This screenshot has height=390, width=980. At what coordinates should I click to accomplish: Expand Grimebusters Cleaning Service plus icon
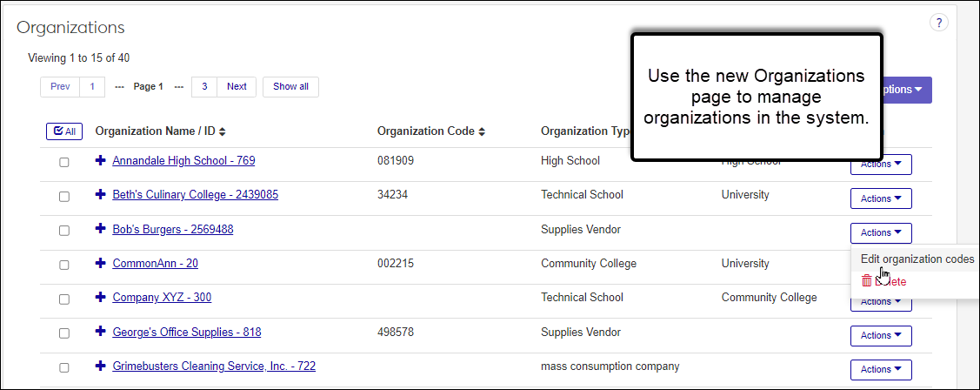[x=101, y=366]
